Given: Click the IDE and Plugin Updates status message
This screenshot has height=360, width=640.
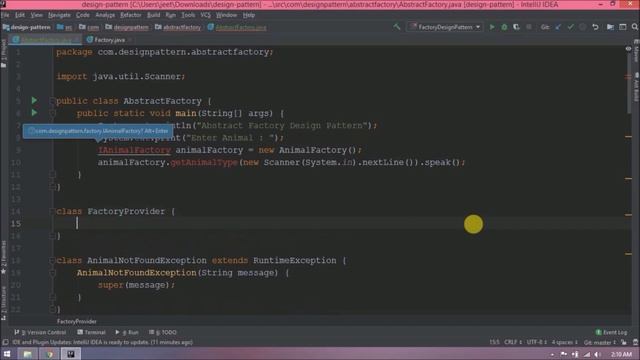Looking at the screenshot, I should click(102, 342).
